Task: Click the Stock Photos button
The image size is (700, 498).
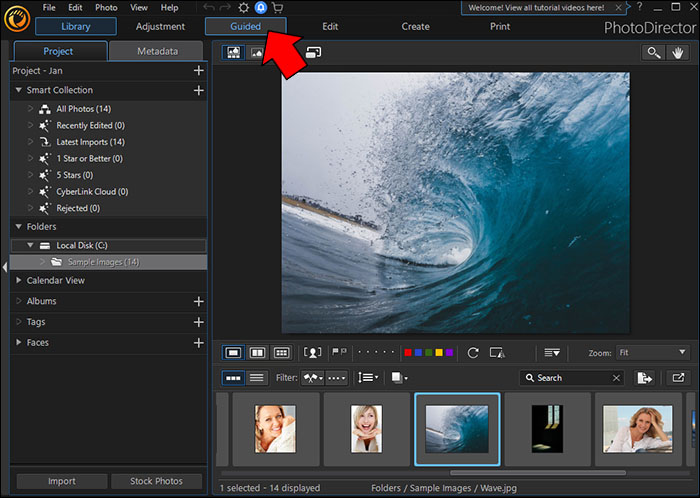Action: click(x=156, y=481)
